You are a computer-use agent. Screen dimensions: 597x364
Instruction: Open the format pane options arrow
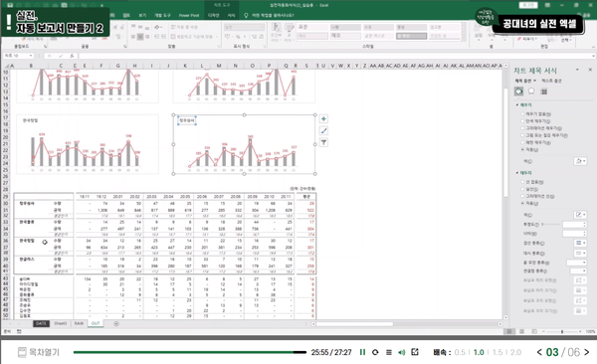click(577, 70)
